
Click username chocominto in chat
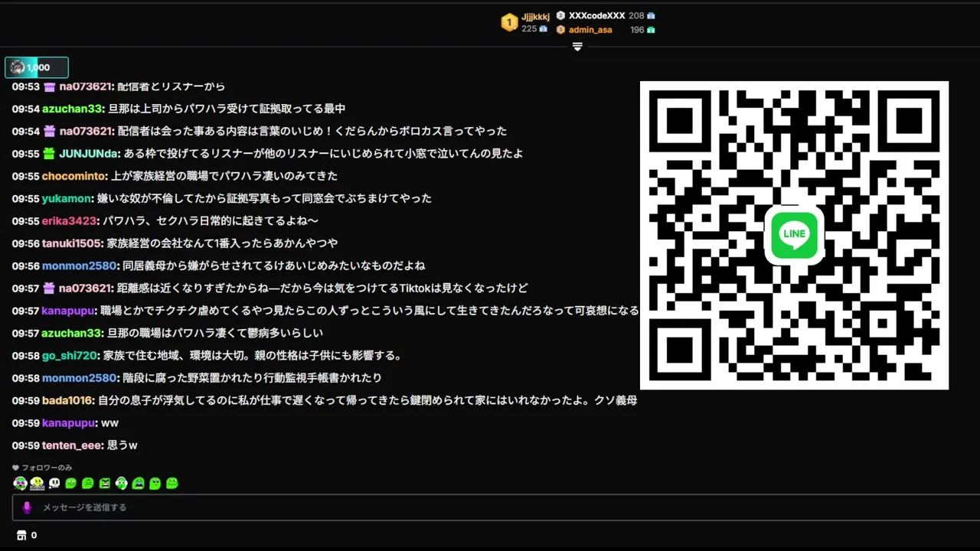coord(74,176)
